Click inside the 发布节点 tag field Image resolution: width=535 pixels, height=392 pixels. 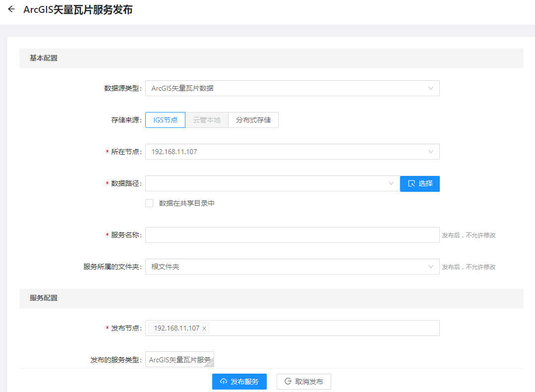(293, 328)
